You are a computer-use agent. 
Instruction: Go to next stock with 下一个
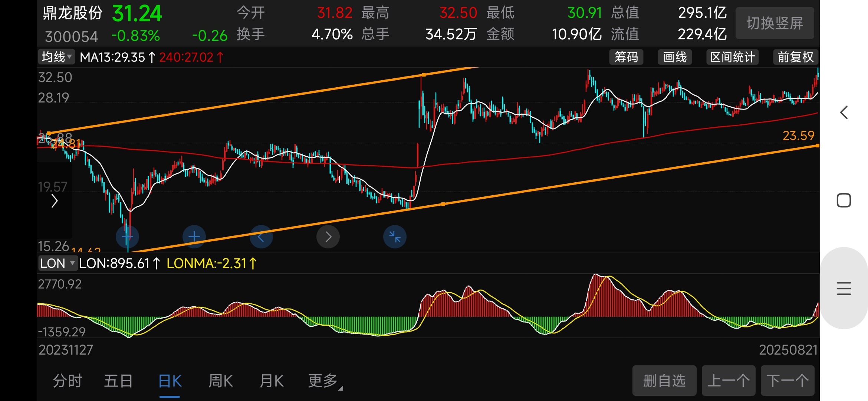click(x=788, y=381)
